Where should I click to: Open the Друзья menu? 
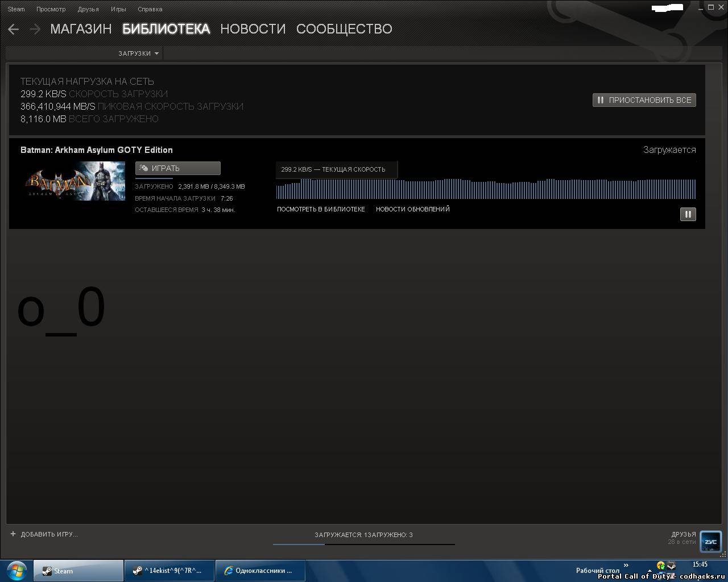[88, 9]
